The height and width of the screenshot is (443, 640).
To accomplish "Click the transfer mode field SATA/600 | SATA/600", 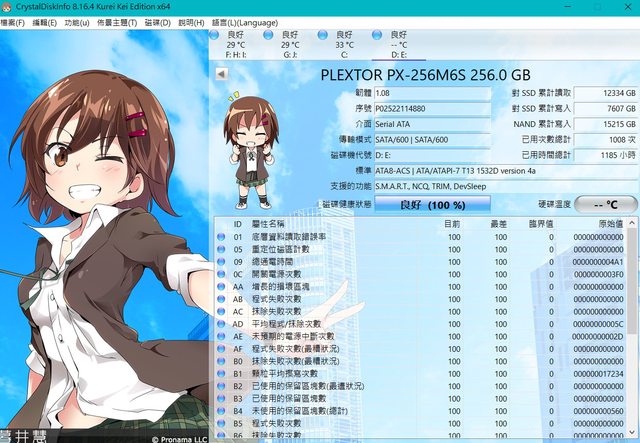I will (x=433, y=140).
